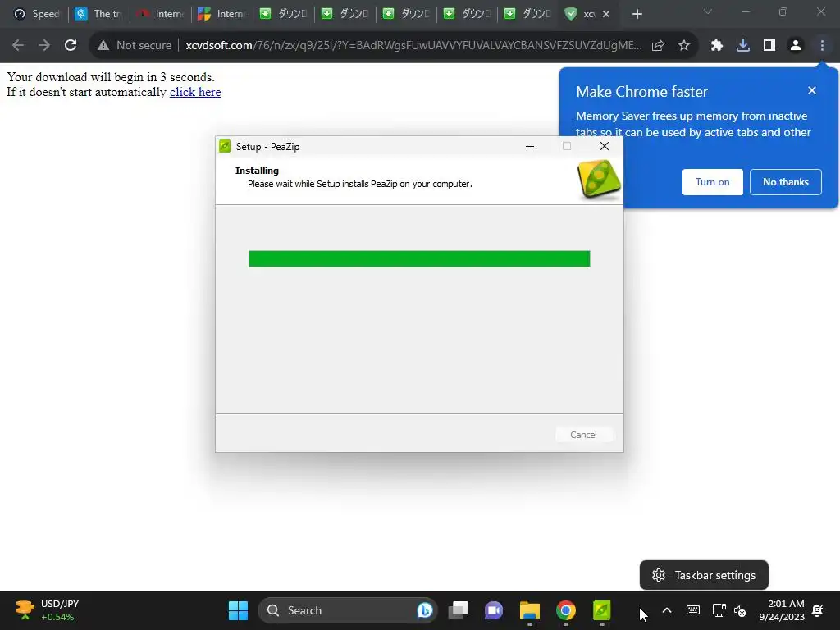Open Bing chat icon in search box
This screenshot has height=630, width=840.
click(425, 610)
